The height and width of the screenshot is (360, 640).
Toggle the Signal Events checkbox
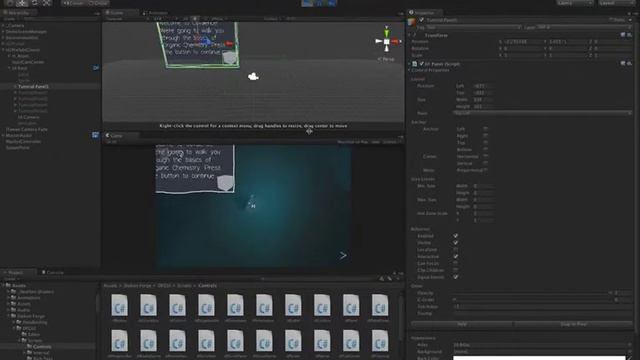[x=456, y=277]
